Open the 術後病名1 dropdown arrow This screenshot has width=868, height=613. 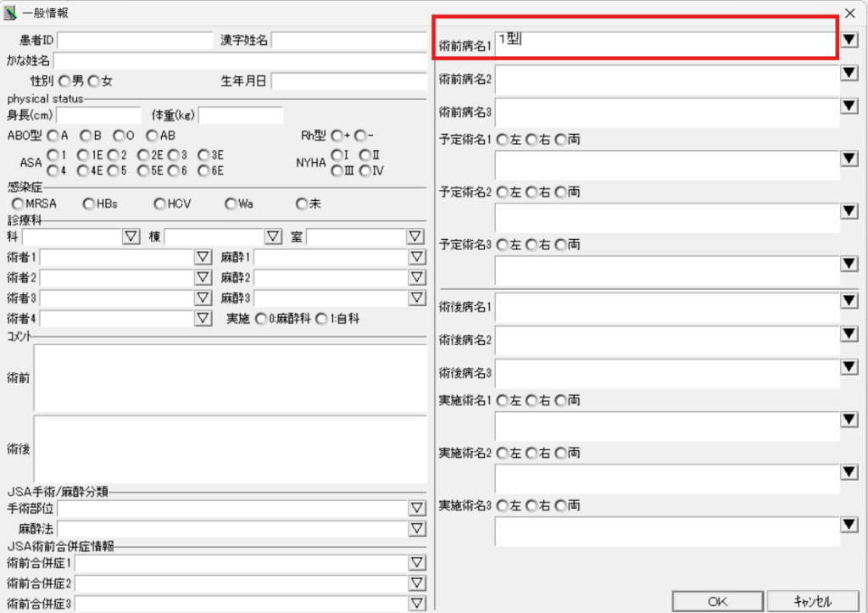(x=849, y=300)
